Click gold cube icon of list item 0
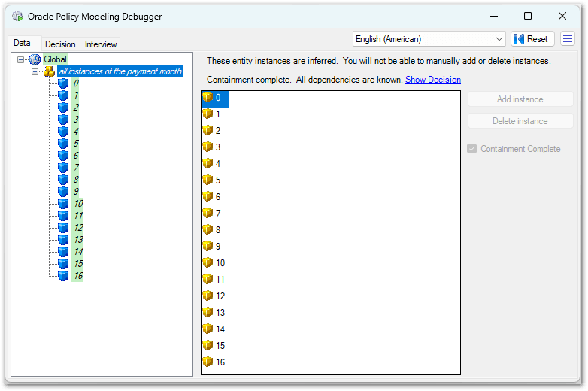 [208, 98]
